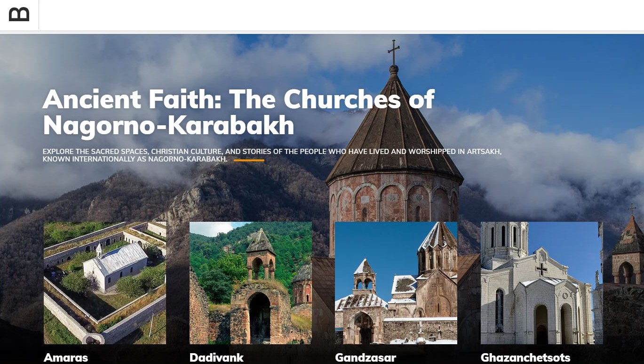
Task: Click the Museum of the Bible logo icon
Action: click(x=19, y=15)
